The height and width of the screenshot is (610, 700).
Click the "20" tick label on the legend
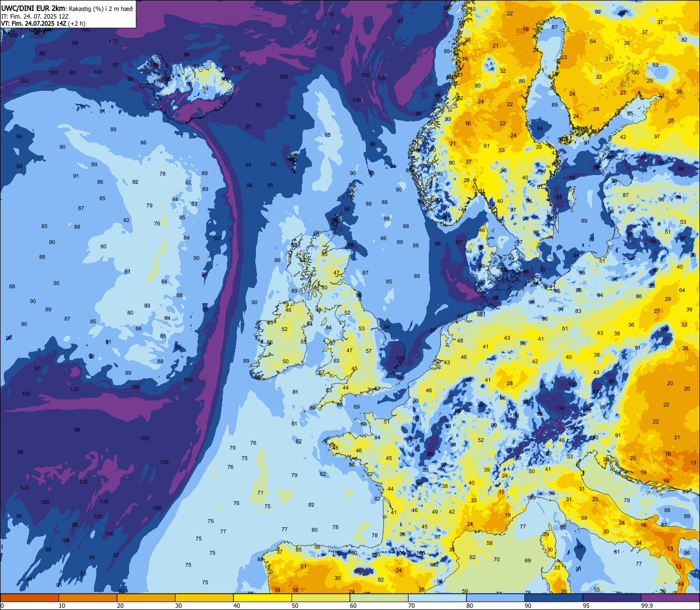(x=120, y=606)
